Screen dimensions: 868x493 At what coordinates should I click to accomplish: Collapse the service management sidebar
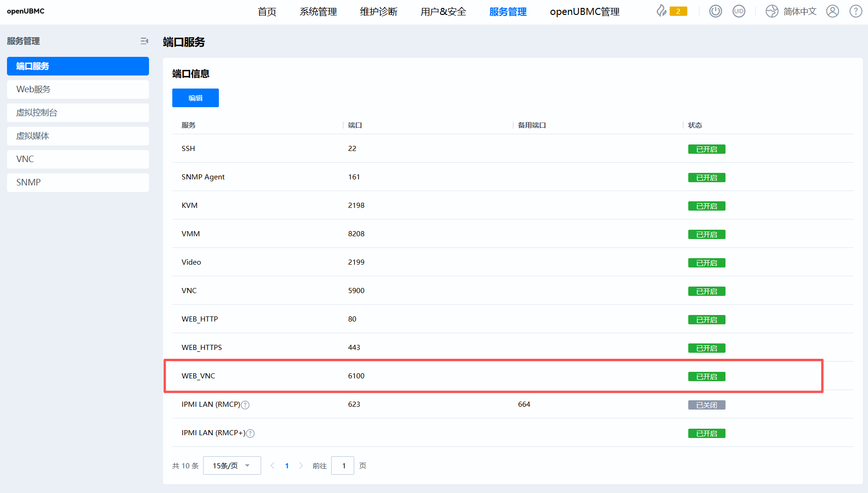pos(144,41)
